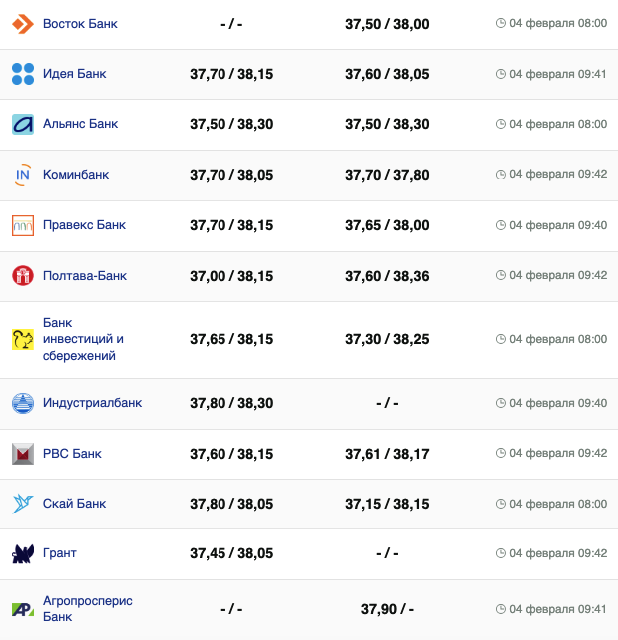618x640 pixels.
Task: Click the Индустриалбанк round blue logo
Action: coord(23,403)
